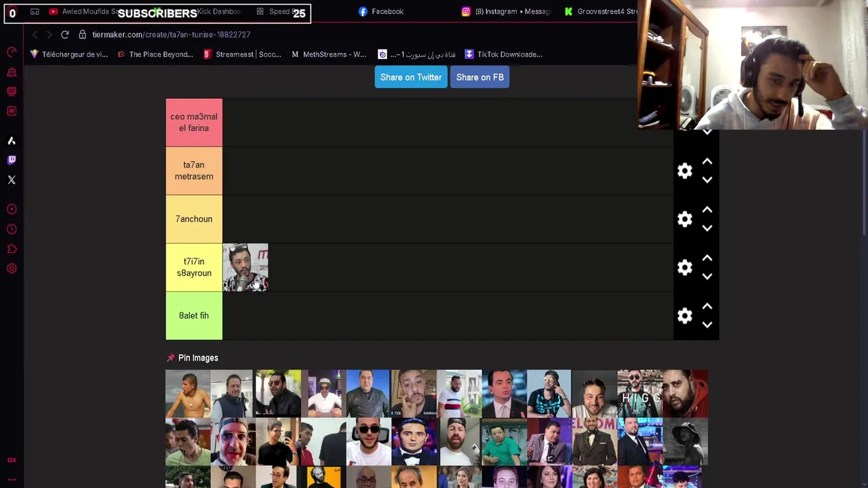Viewport: 868px width, 488px height.
Task: Select the man in bow tie on blue thumbnail
Action: click(414, 441)
